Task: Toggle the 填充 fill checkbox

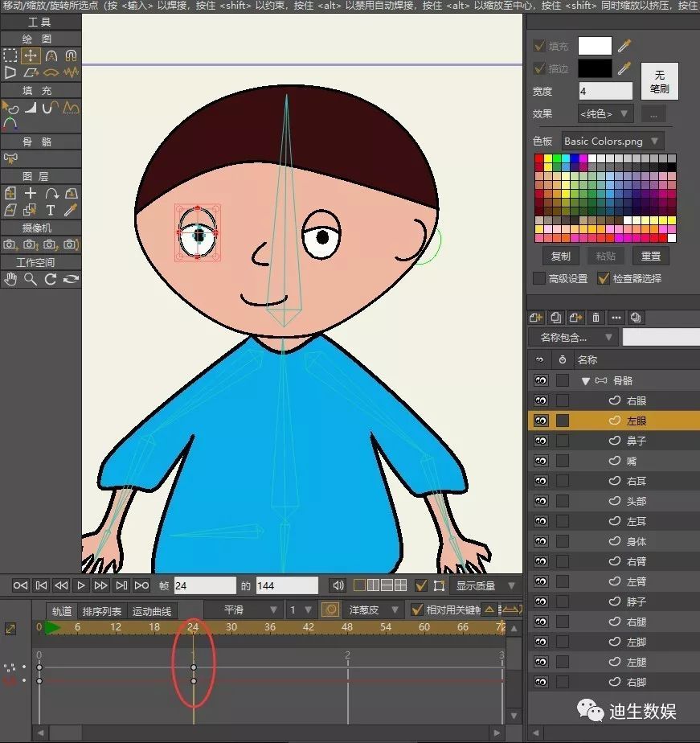Action: [x=539, y=46]
